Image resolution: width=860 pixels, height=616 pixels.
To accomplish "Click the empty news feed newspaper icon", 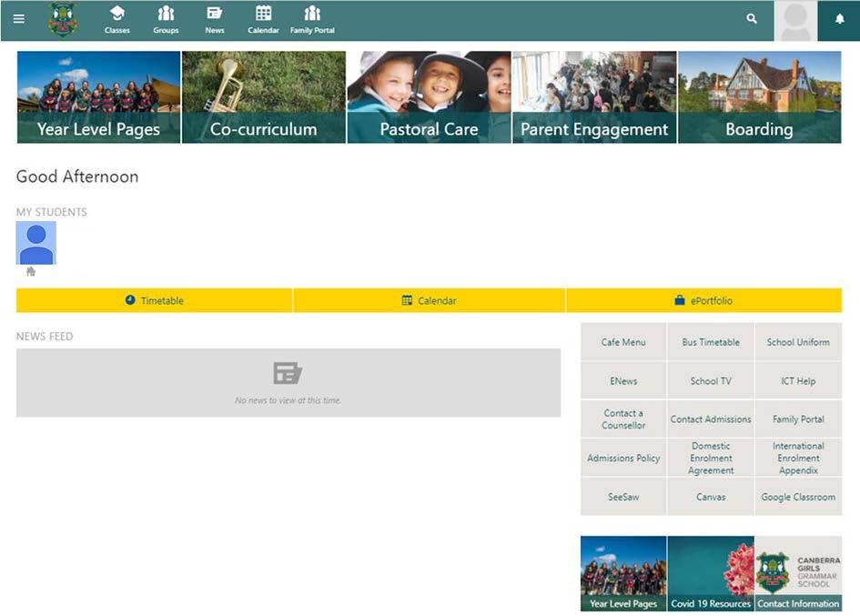I will pos(288,373).
